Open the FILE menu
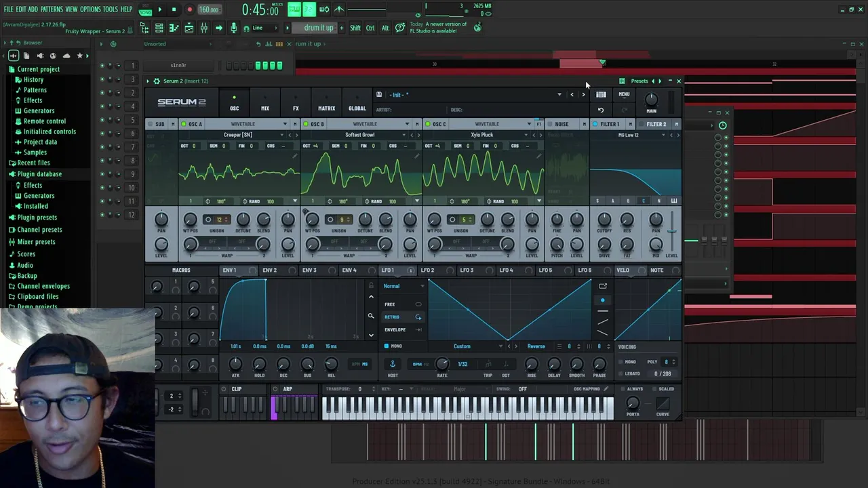 [x=7, y=9]
